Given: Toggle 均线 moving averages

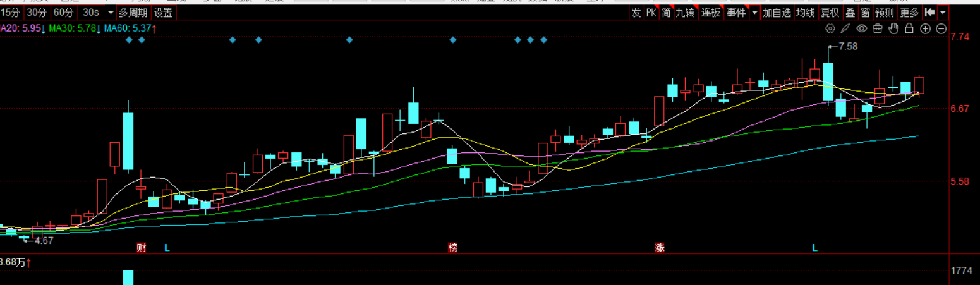Looking at the screenshot, I should [806, 12].
